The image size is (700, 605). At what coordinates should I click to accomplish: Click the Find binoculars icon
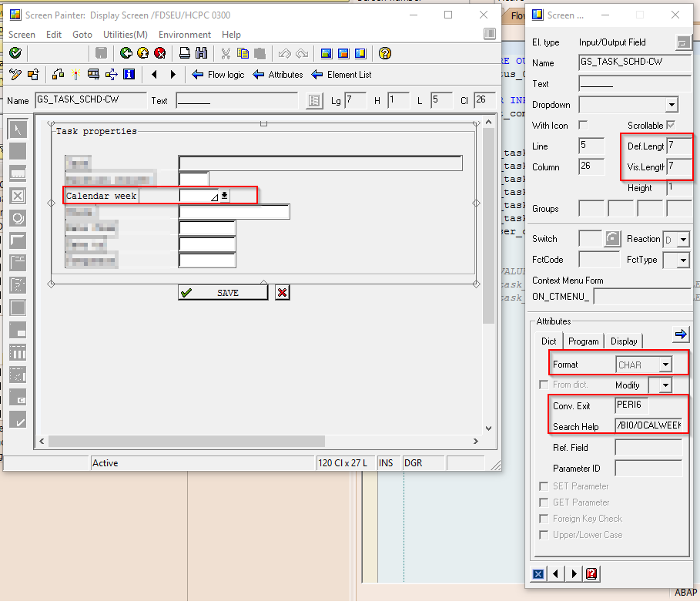point(199,53)
